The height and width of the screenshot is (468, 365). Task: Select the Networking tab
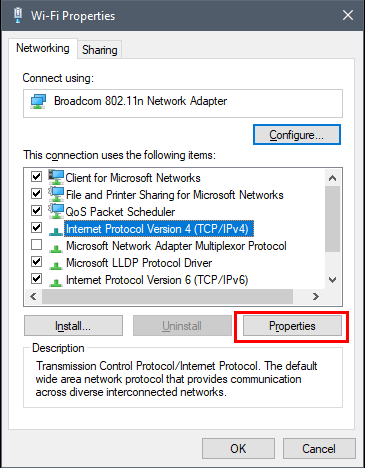pyautogui.click(x=43, y=48)
